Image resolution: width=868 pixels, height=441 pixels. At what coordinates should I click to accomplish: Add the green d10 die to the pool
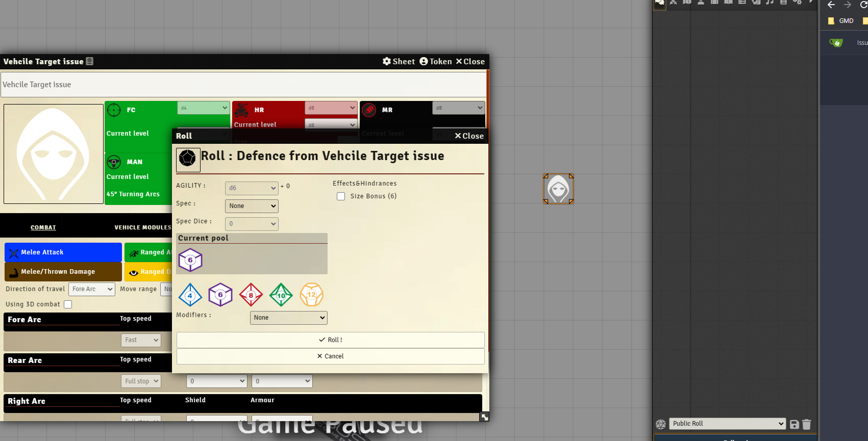281,295
